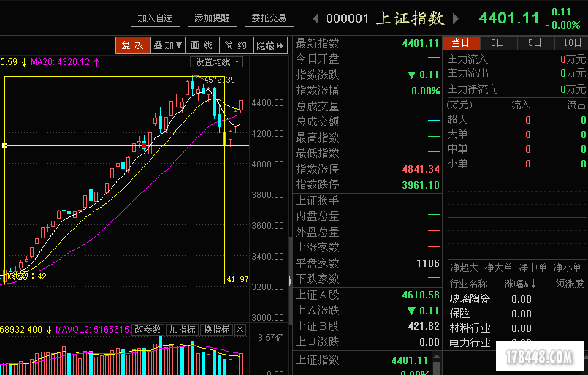Click the 隐藏 expand button

click(x=270, y=45)
